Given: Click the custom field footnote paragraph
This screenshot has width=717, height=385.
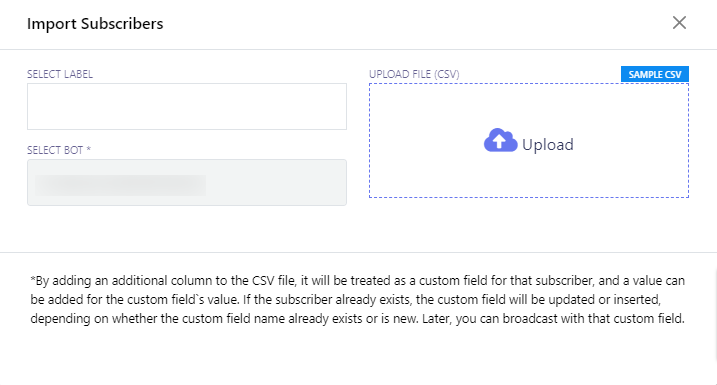Looking at the screenshot, I should pos(358,299).
